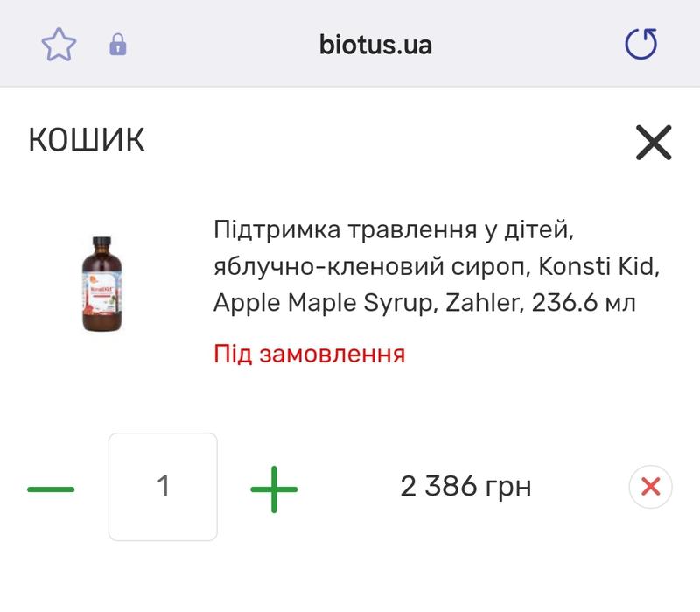Click the "Zahler" brand text
This screenshot has width=700, height=612.
pos(481,303)
